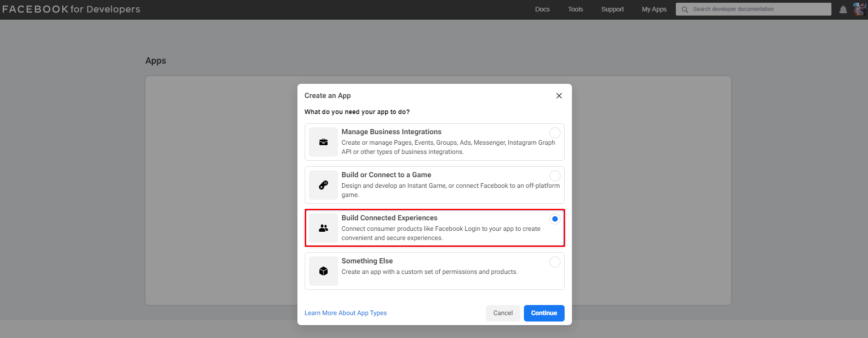Go to My Apps
This screenshot has width=868, height=338.
click(654, 9)
